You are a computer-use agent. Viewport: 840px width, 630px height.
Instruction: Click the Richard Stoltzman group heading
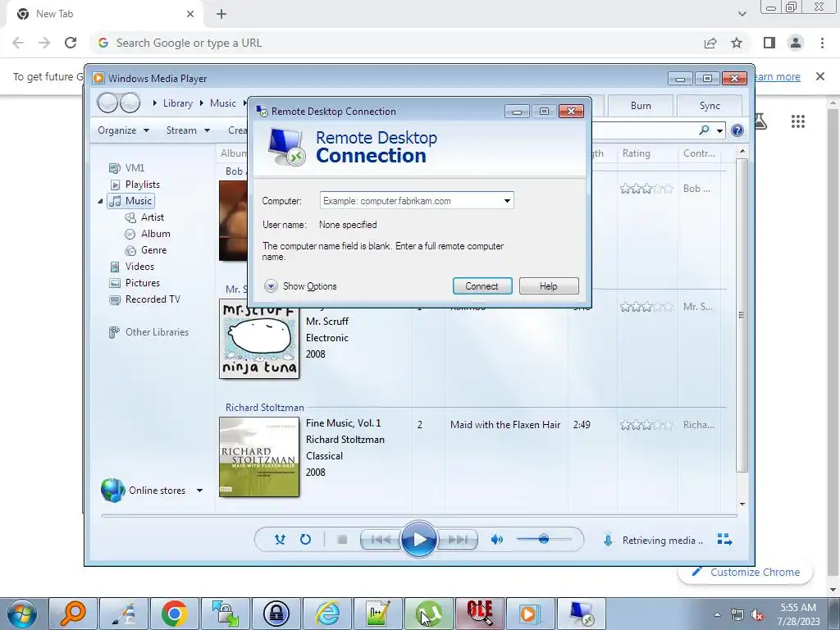[265, 408]
